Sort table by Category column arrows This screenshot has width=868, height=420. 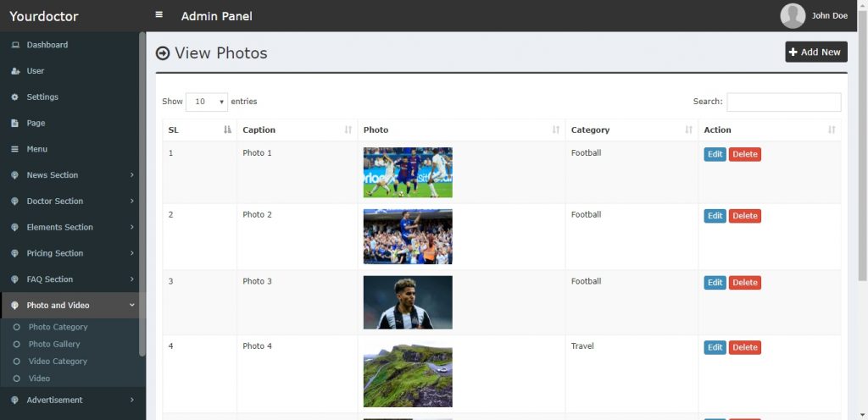pos(688,130)
